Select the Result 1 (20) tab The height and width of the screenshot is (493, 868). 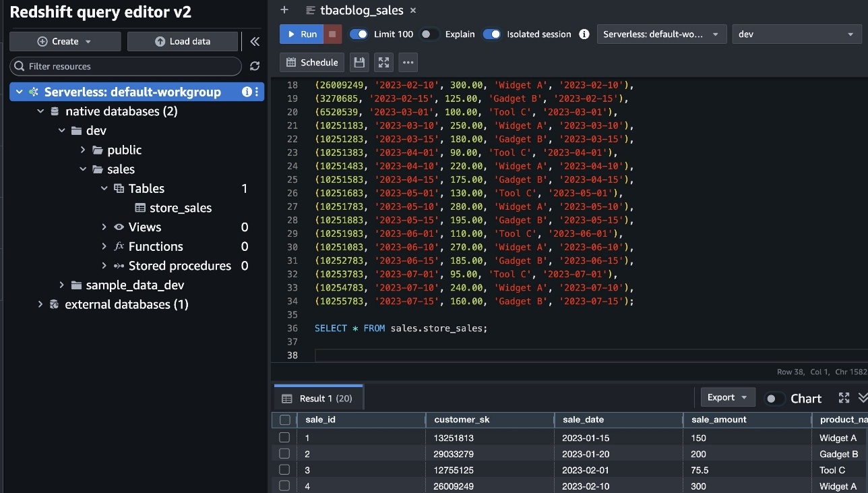pyautogui.click(x=317, y=398)
